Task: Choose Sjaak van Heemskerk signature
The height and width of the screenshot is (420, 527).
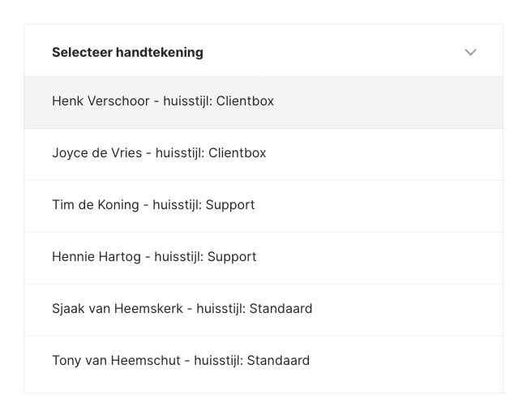Action: (182, 309)
